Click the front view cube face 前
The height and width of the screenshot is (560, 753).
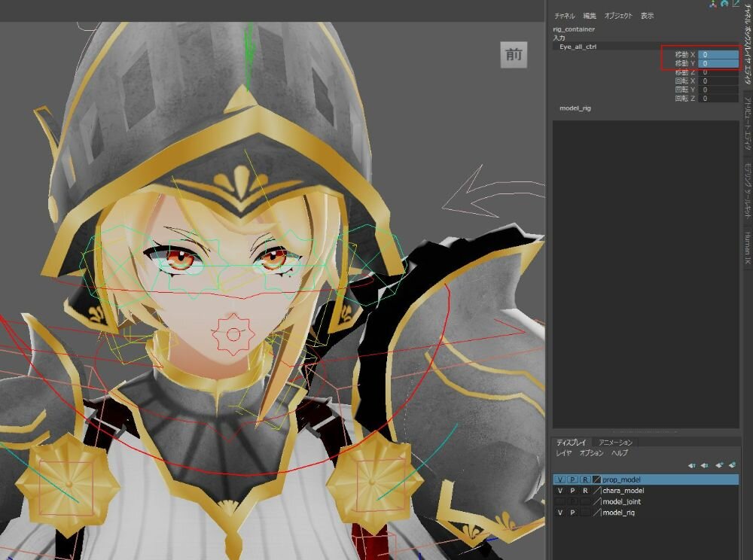click(514, 54)
